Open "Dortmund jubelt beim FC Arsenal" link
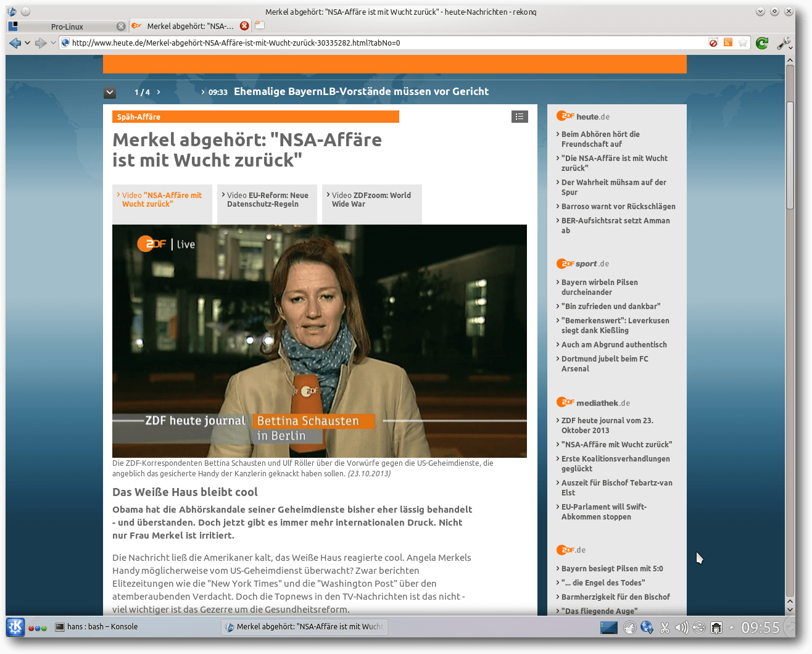Image resolution: width=812 pixels, height=654 pixels. point(605,363)
